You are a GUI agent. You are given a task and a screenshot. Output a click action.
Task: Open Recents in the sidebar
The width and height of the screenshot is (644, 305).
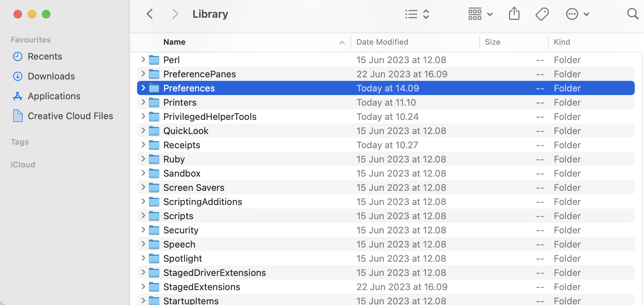click(45, 56)
